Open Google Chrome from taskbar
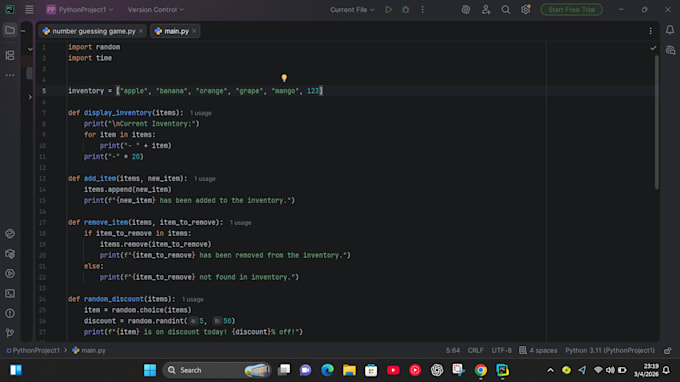 coord(481,370)
